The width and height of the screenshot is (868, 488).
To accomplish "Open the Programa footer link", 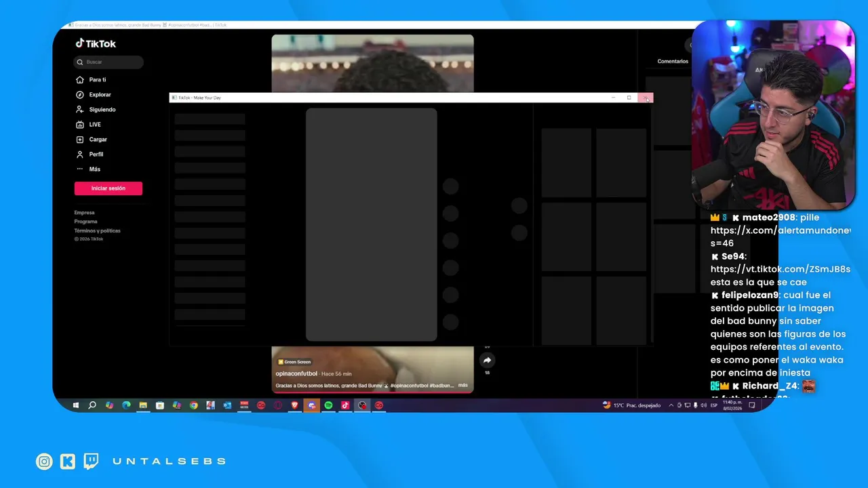I will 86,222.
